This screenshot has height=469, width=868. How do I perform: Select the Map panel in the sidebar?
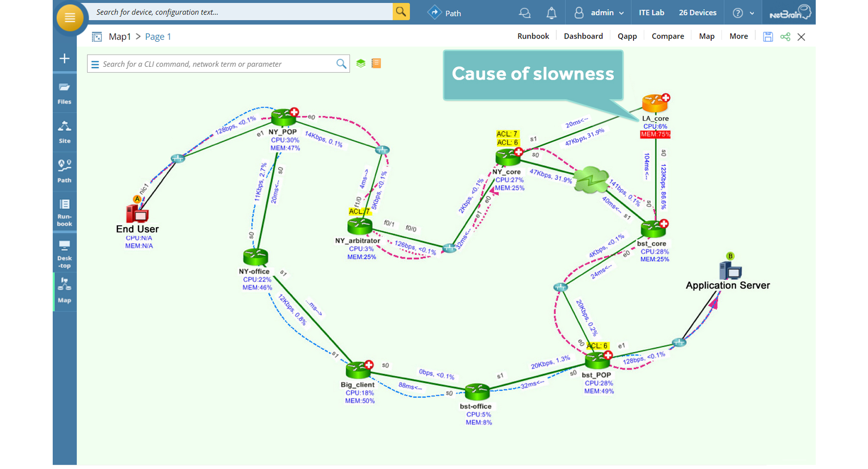pyautogui.click(x=65, y=291)
